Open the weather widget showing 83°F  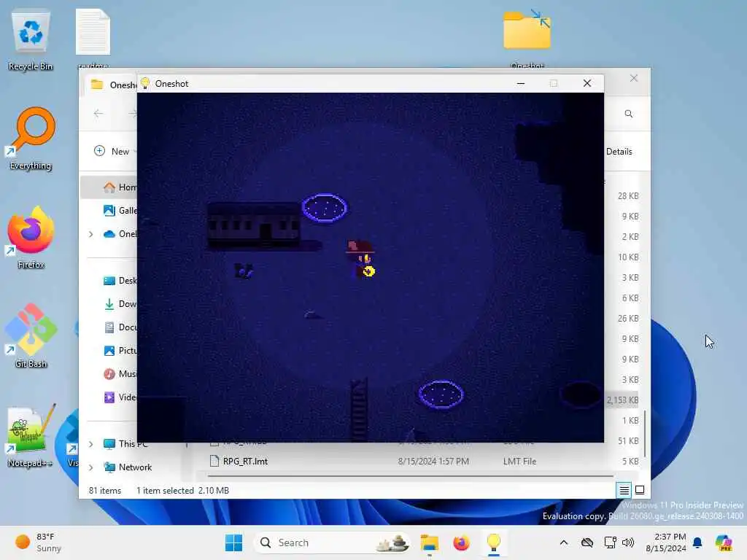click(38, 542)
